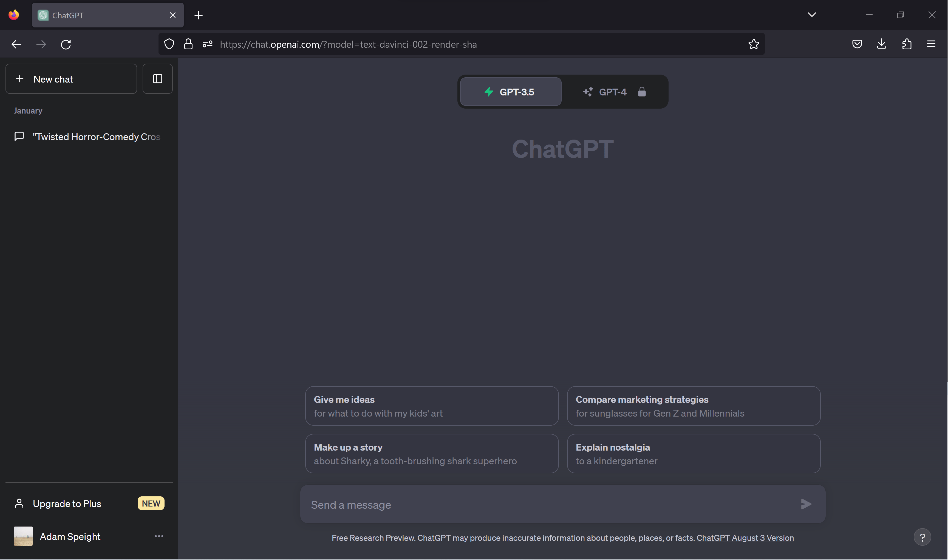The height and width of the screenshot is (560, 948).
Task: Close the ChatGPT browser tab
Action: [x=173, y=15]
